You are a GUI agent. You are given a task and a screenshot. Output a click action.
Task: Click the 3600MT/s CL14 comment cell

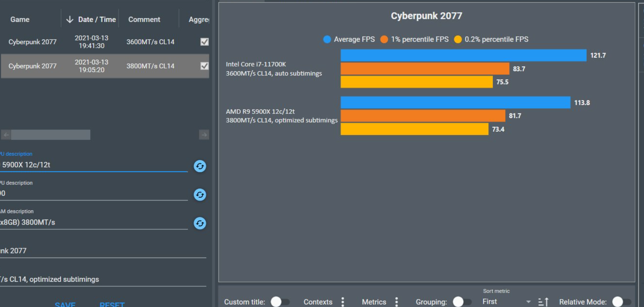pyautogui.click(x=150, y=42)
